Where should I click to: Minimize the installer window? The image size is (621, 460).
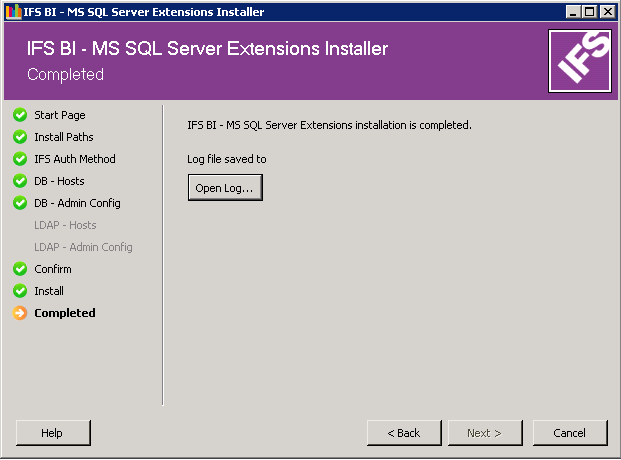(574, 12)
